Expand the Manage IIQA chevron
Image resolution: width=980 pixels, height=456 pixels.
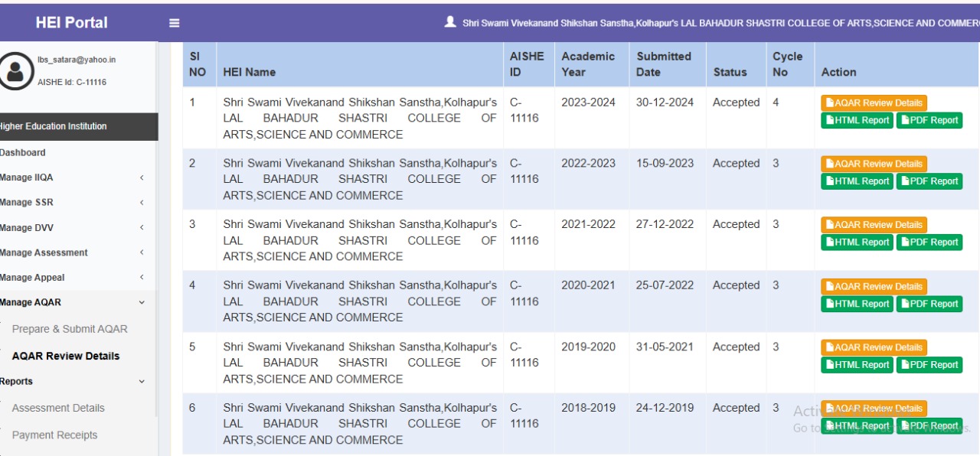(x=142, y=178)
